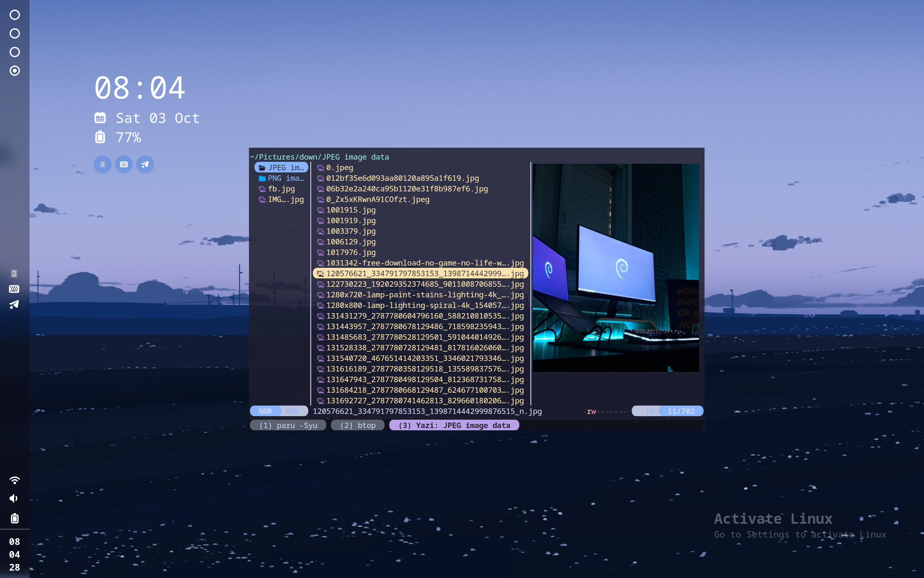
Task: Switch to the (2) btop tab
Action: 358,425
